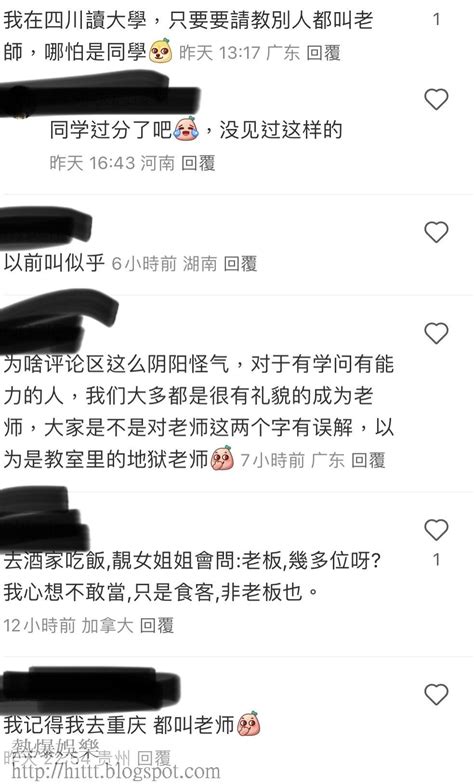Tap the like count on 去酒家吃飯 comment
Screen dimensions: 474x784
(436, 560)
